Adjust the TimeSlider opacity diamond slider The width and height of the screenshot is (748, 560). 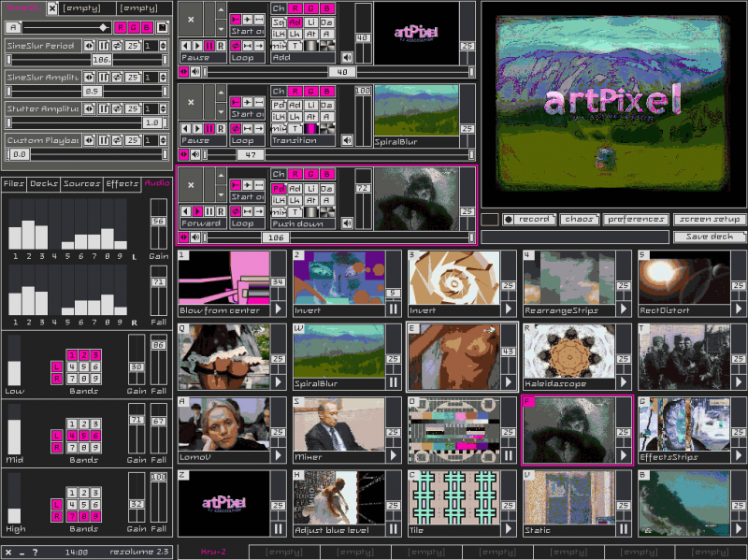103,27
